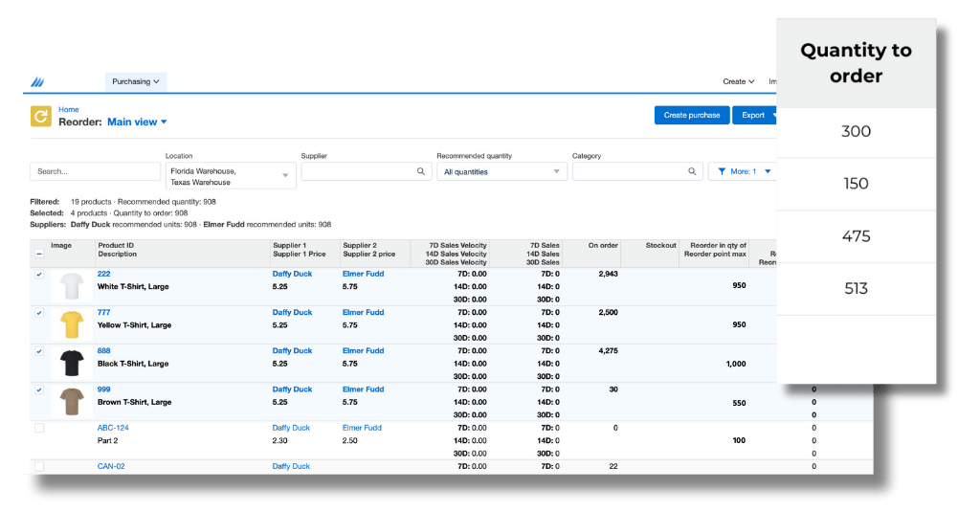
Task: Click the White T-Shirt product thumbnail
Action: (70, 286)
